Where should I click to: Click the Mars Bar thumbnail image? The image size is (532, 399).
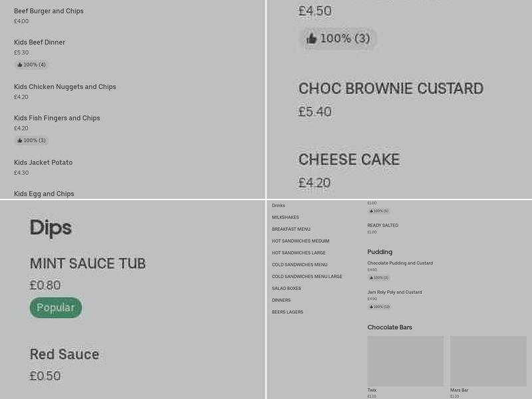487,362
